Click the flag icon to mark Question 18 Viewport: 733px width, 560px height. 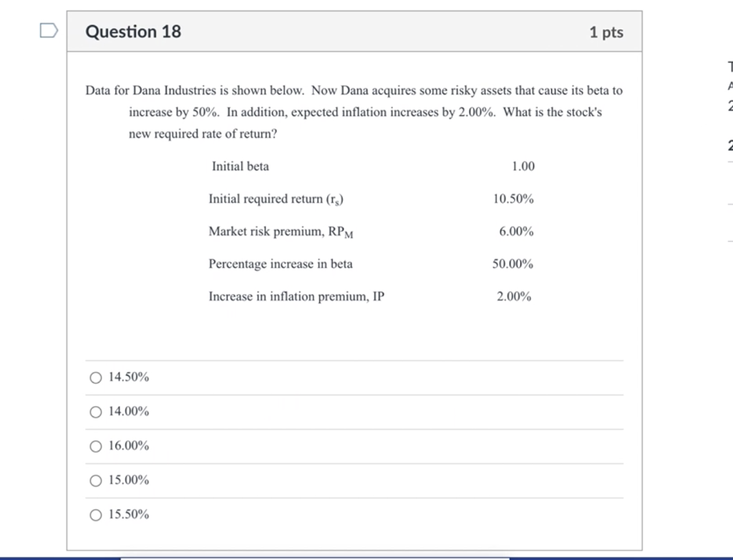[47, 29]
